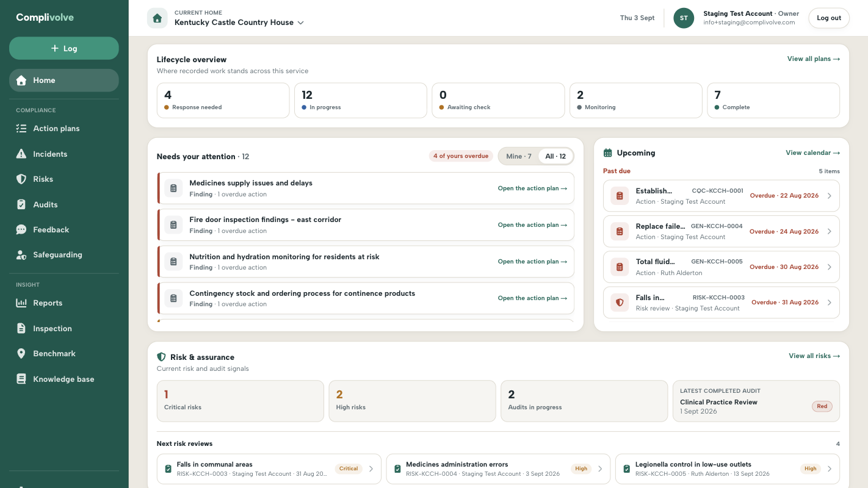
Task: Click the Risk & assurance shield icon
Action: [161, 357]
